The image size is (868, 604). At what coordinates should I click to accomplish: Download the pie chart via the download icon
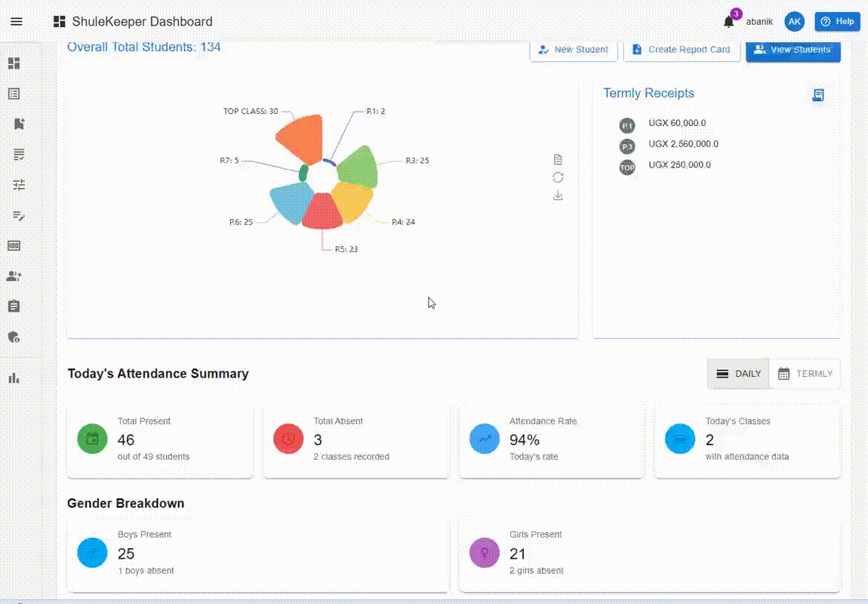[x=558, y=195]
